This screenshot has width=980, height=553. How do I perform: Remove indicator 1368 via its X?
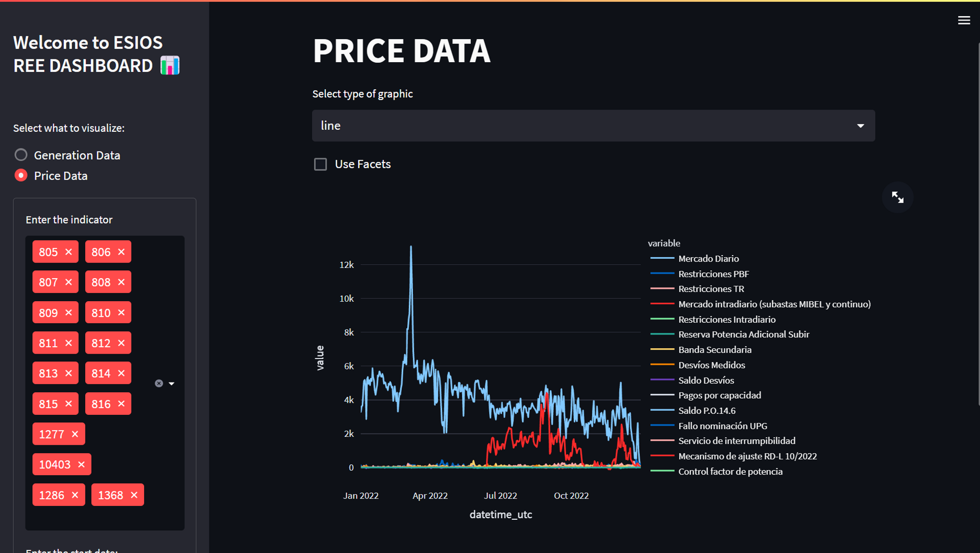(134, 495)
